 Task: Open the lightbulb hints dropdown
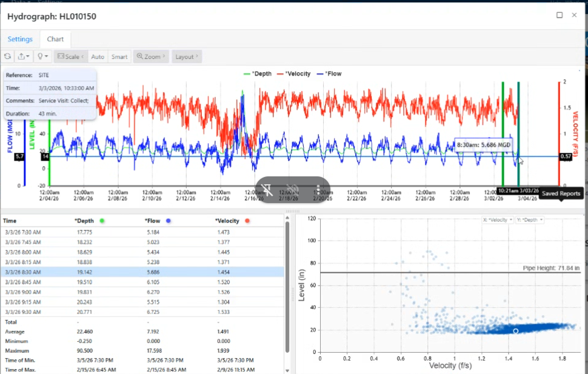pos(42,56)
